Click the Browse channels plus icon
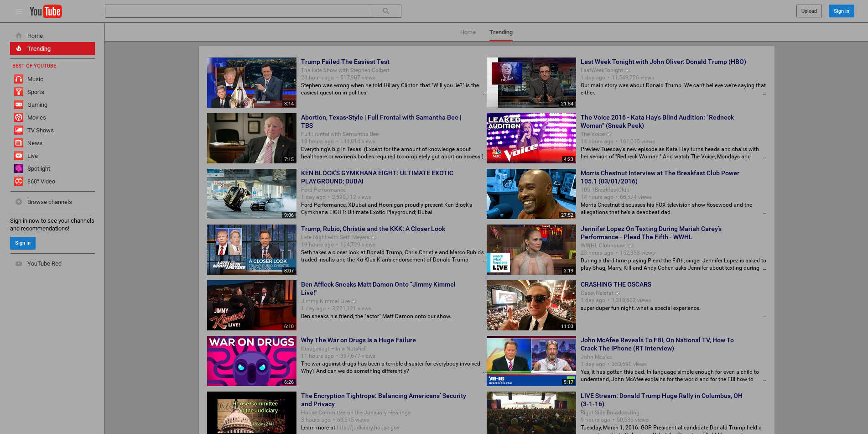The height and width of the screenshot is (434, 868). coord(19,202)
